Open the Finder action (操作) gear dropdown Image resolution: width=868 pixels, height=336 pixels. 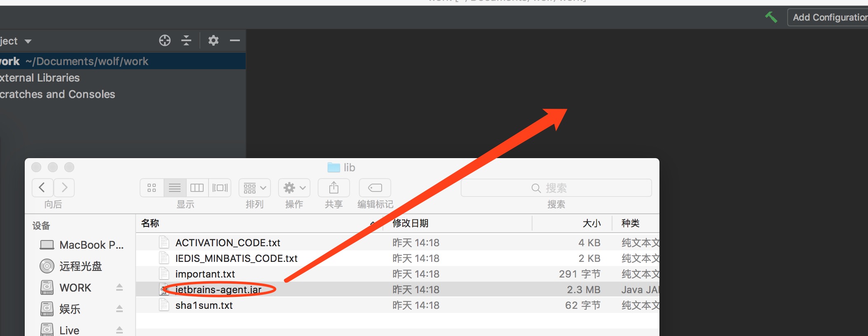pos(294,188)
